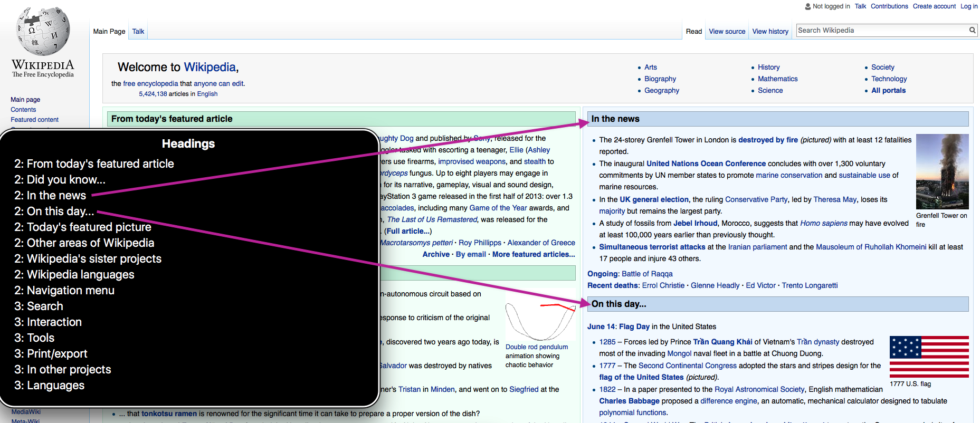Open the 1777 U.S. flag image

(929, 357)
